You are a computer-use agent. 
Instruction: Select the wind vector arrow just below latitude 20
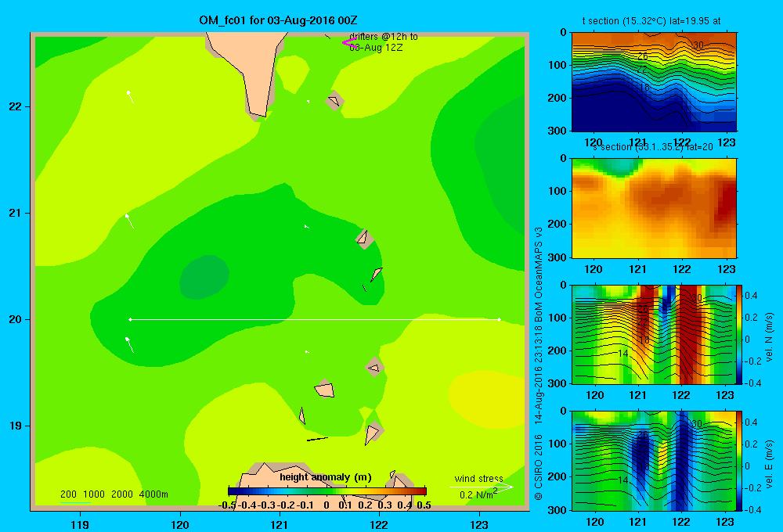129,345
